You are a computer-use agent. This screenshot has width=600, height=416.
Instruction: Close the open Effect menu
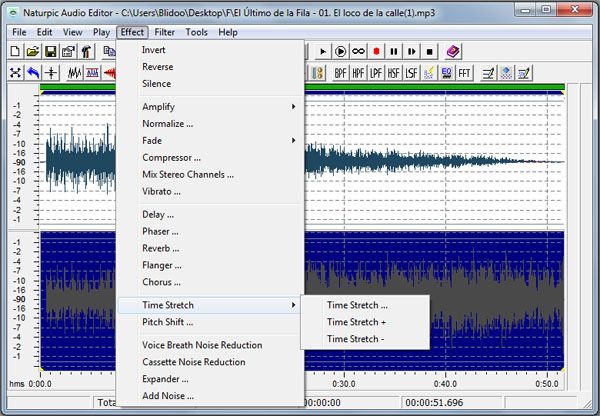(132, 33)
